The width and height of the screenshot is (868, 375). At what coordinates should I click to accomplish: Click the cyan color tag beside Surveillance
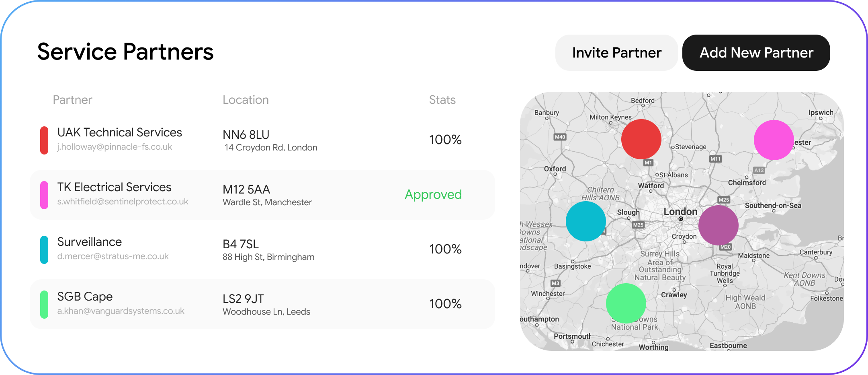44,250
